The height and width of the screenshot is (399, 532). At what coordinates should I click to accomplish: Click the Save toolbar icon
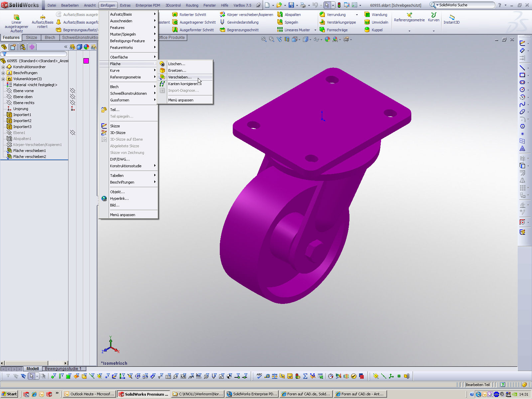pos(291,5)
